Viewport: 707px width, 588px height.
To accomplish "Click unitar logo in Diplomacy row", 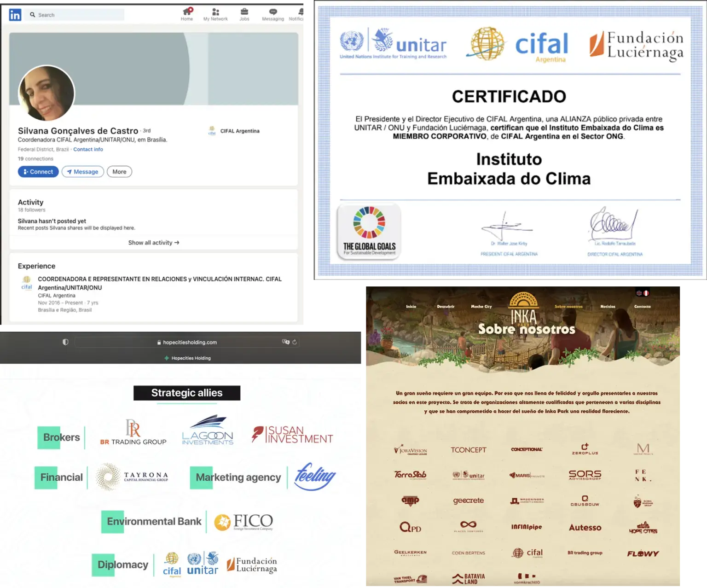I will [x=203, y=564].
